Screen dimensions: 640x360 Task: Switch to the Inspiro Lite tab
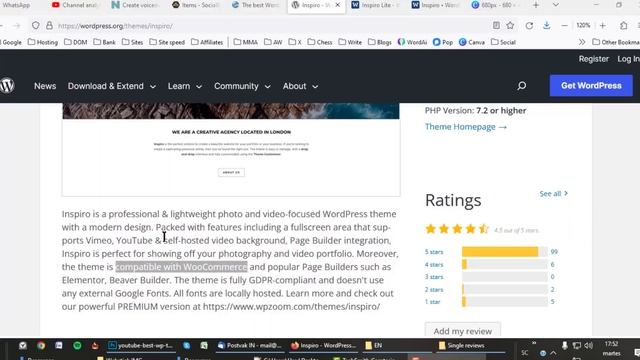[x=376, y=5]
